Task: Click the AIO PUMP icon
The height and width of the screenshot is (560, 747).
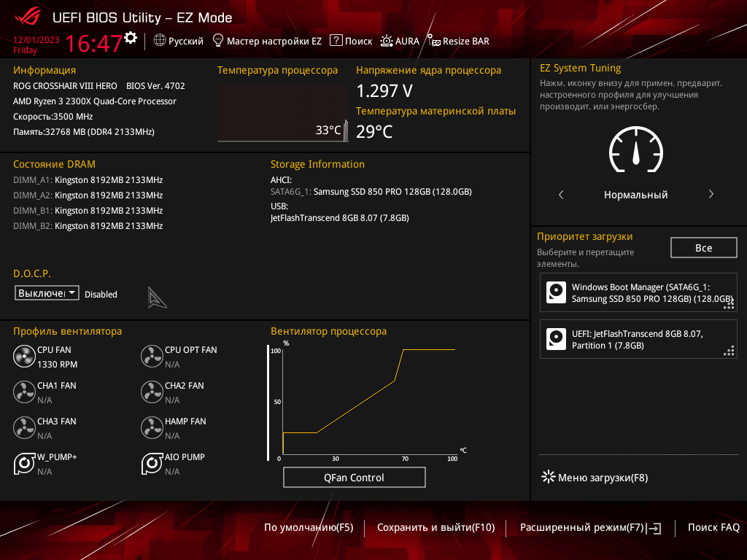Action: (x=152, y=464)
